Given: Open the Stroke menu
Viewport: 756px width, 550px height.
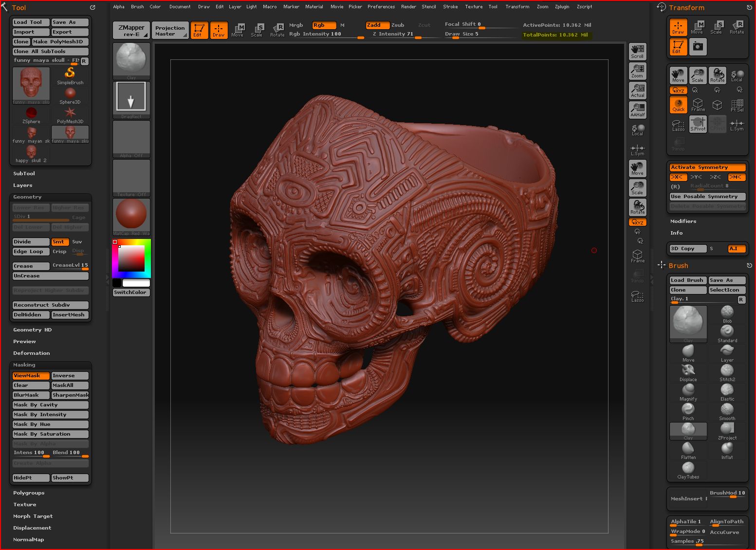Looking at the screenshot, I should pos(450,7).
